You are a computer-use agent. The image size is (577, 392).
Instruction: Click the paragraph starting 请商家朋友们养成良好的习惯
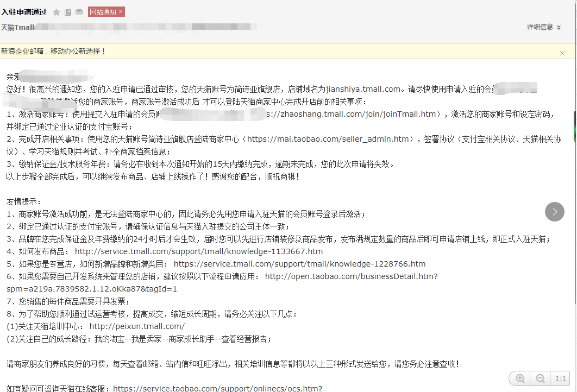[233, 364]
